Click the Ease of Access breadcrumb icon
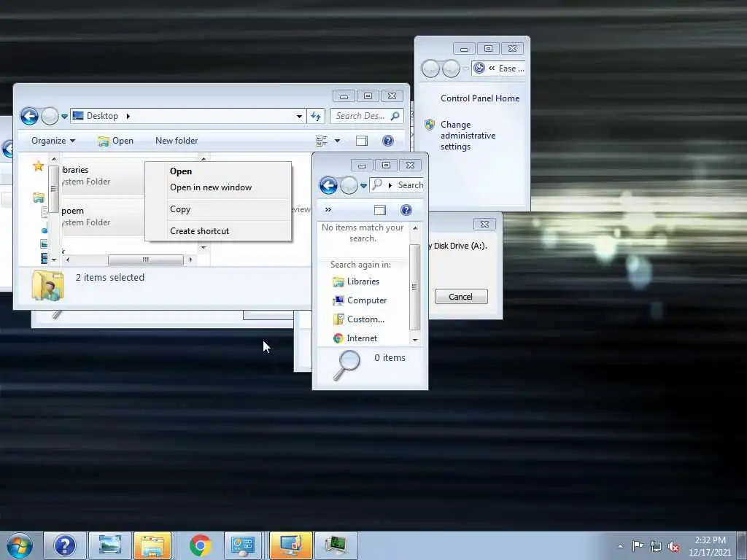The width and height of the screenshot is (747, 560). [479, 68]
